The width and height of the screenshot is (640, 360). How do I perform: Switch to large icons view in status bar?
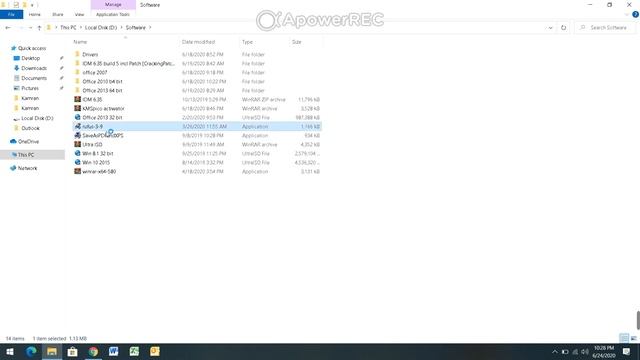point(633,338)
